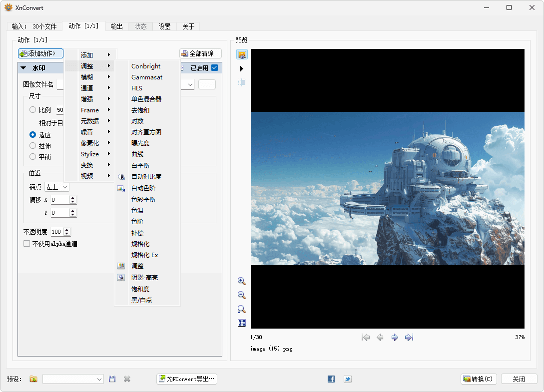
Task: Select the 拉伸 radio button
Action: pos(32,145)
